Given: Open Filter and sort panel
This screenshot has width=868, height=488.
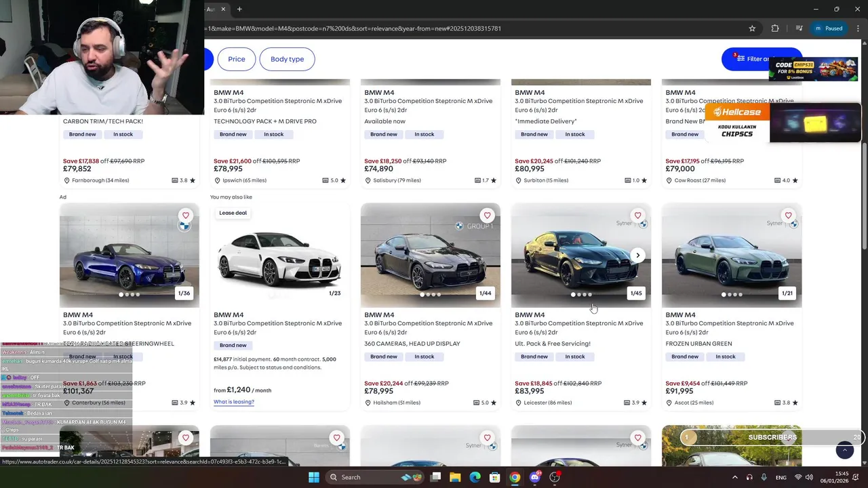Looking at the screenshot, I should 762,59.
